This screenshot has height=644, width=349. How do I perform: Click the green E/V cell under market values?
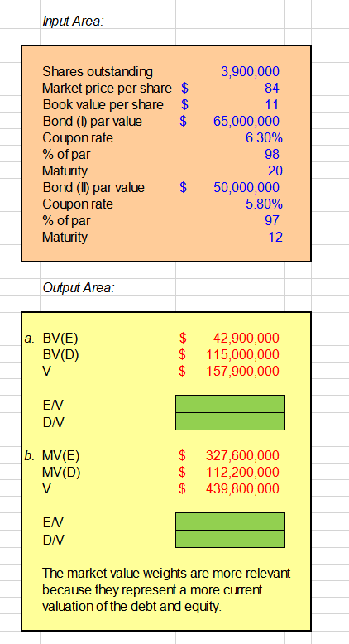230,521
